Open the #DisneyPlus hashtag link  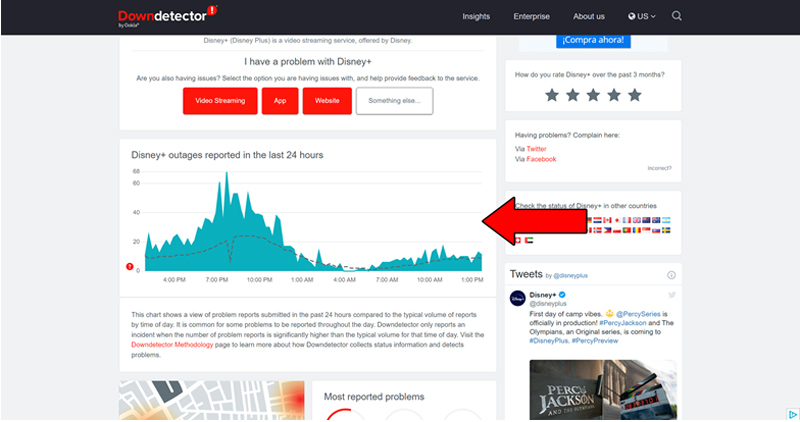(x=548, y=341)
